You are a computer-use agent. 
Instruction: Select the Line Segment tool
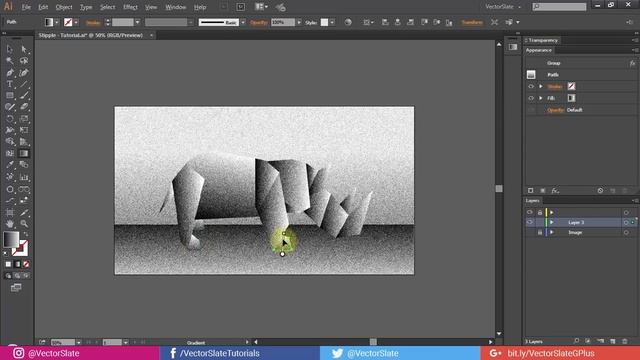click(24, 84)
